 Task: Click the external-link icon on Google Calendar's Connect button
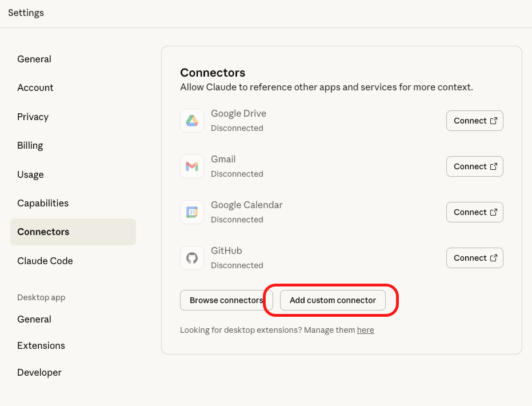tap(493, 212)
